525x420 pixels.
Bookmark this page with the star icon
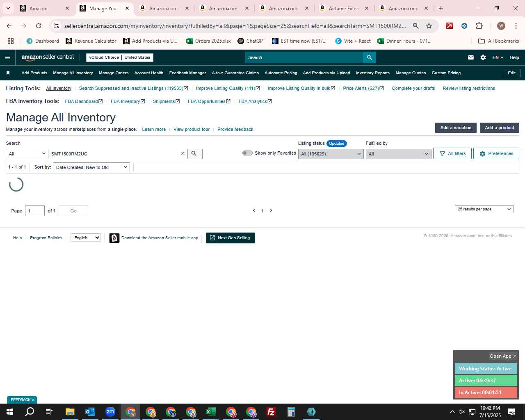429,26
